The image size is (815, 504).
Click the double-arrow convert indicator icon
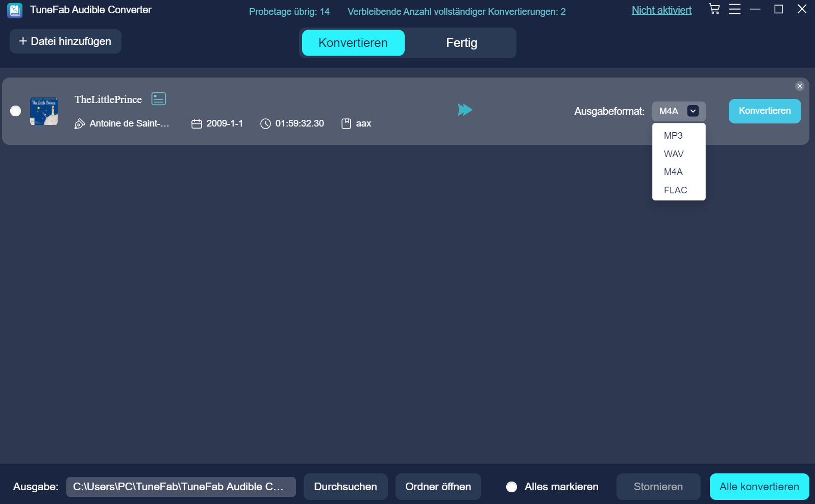(x=465, y=110)
